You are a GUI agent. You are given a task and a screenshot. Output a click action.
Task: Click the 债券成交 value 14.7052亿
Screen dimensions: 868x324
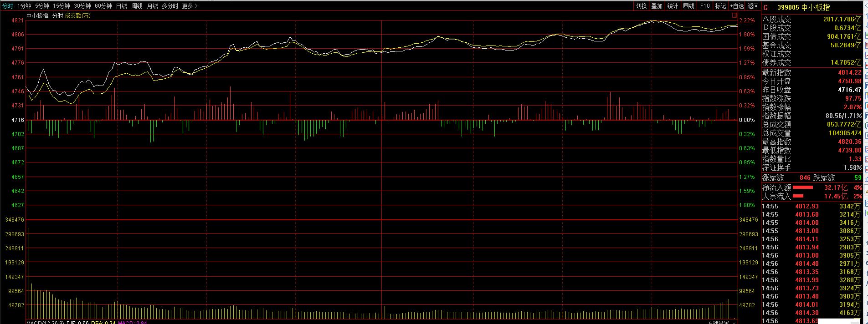[x=846, y=62]
